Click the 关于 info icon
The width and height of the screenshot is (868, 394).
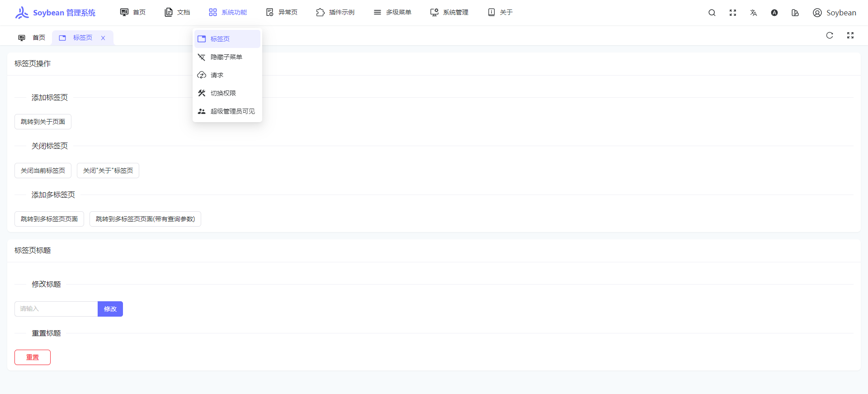point(491,12)
